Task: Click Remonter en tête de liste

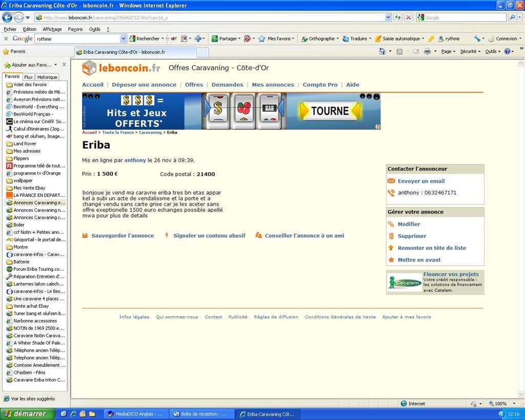Action: pos(432,248)
